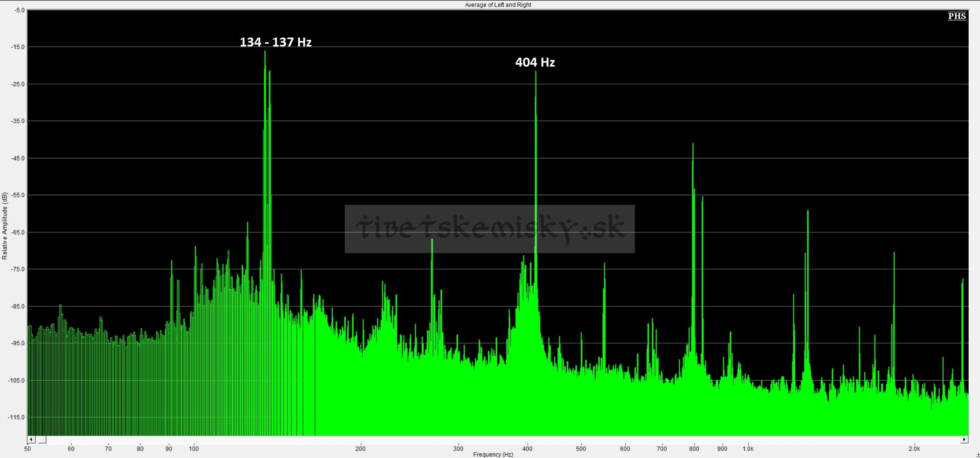
Task: Click the -115.0 dB amplitude axis label
Action: click(15, 417)
